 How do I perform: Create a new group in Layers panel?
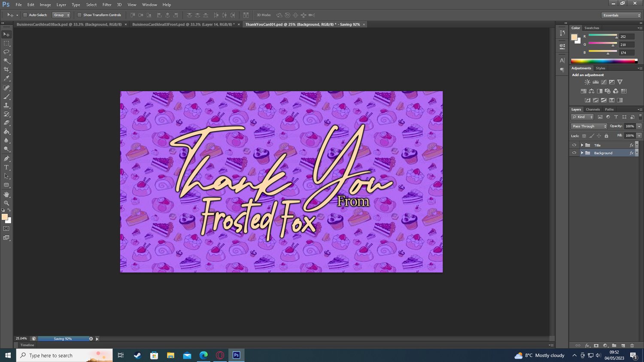pos(614,346)
